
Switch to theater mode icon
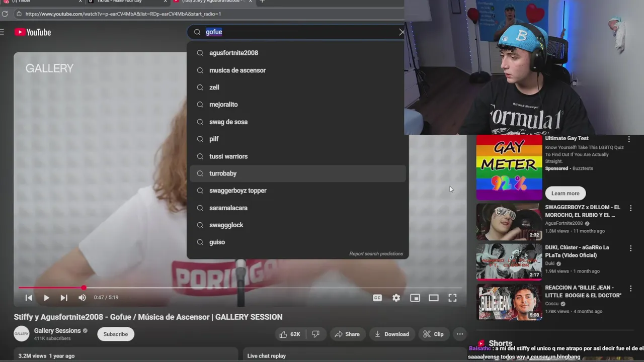[434, 298]
